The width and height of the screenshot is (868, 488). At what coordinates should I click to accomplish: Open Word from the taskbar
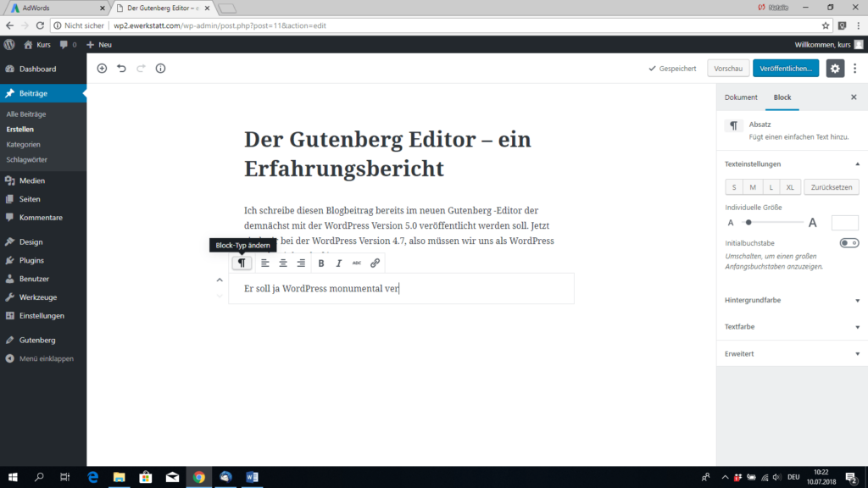pyautogui.click(x=252, y=477)
